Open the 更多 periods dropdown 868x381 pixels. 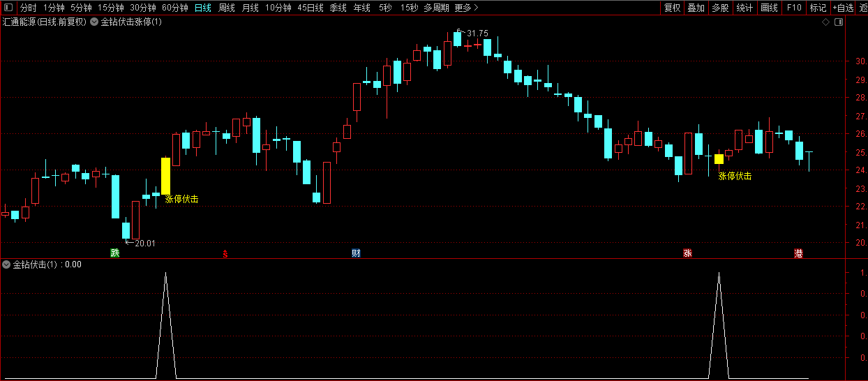(466, 8)
